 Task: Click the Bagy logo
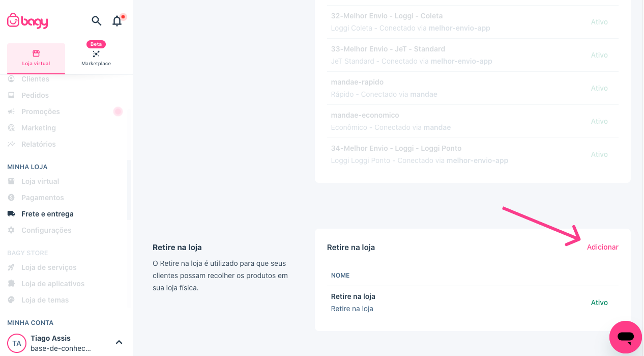tap(27, 21)
